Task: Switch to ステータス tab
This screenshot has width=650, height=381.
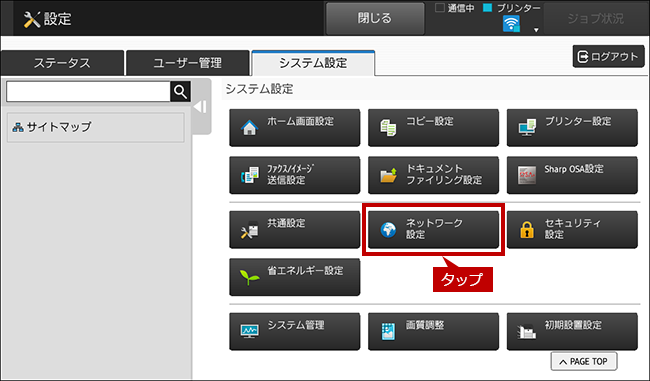Action: [x=62, y=63]
